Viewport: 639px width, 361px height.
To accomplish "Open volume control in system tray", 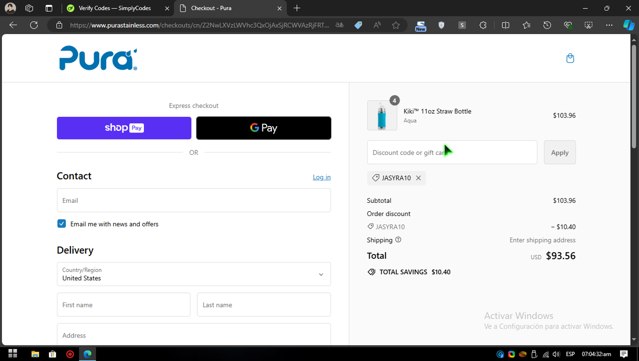I will pos(556,354).
